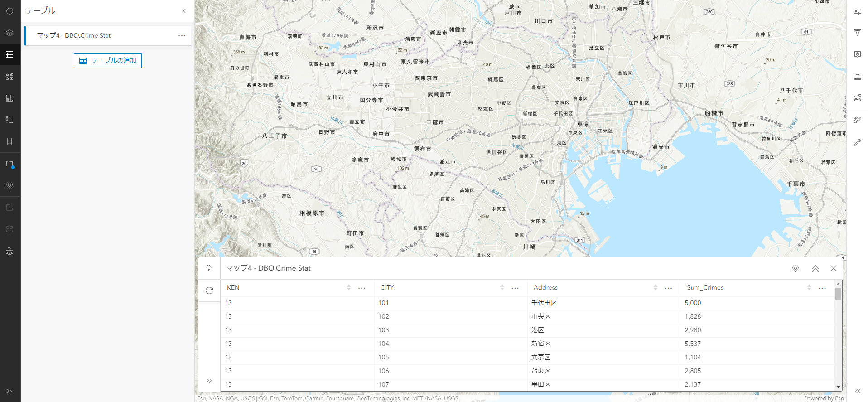Viewport: 868px width, 402px height.
Task: Select the 港区 address cell in table
Action: tap(604, 330)
